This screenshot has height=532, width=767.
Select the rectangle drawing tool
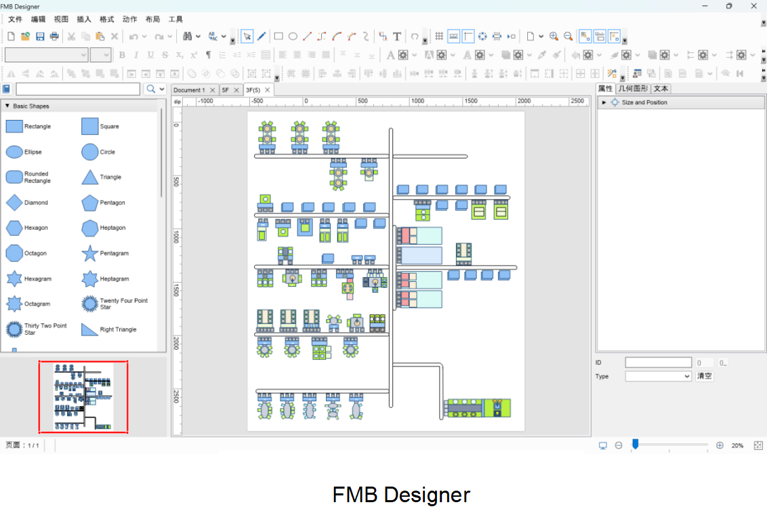click(278, 36)
